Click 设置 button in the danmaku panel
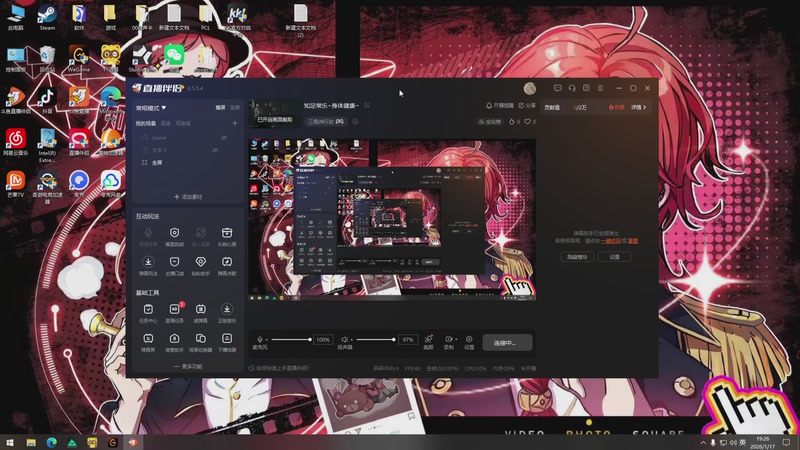 [x=614, y=257]
